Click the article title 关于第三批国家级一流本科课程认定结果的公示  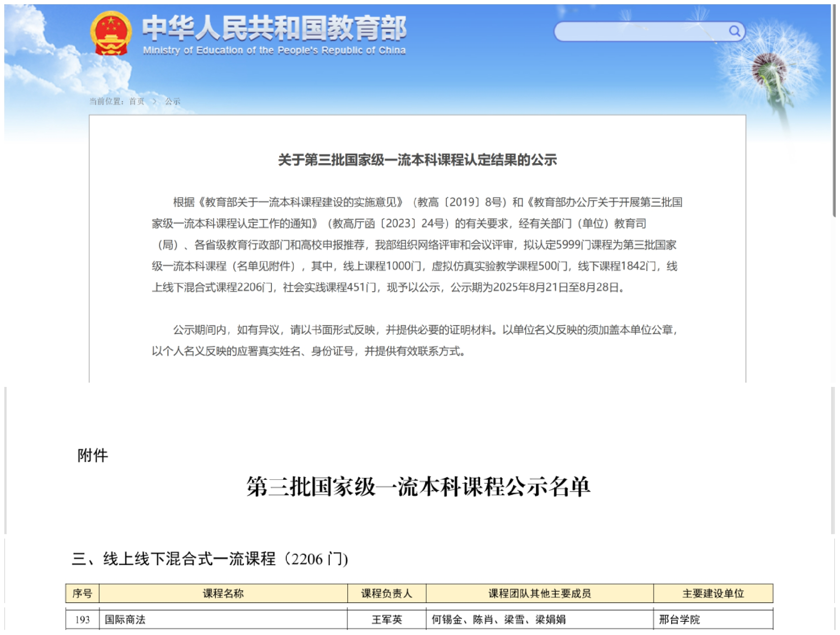coord(417,160)
